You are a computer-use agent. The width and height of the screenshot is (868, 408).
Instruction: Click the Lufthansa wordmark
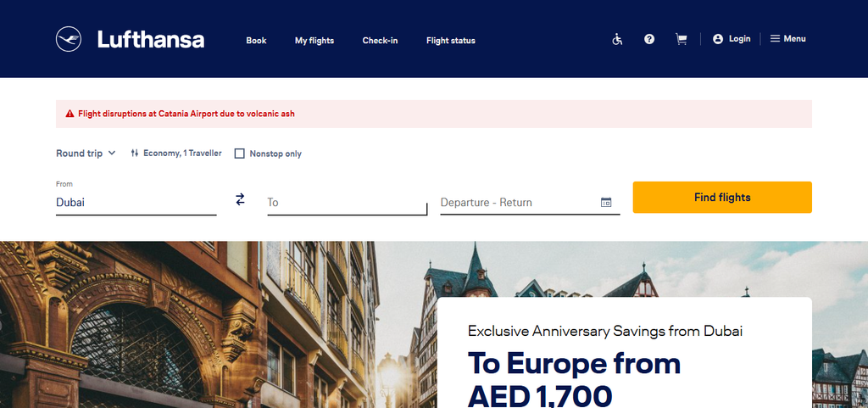tap(151, 40)
